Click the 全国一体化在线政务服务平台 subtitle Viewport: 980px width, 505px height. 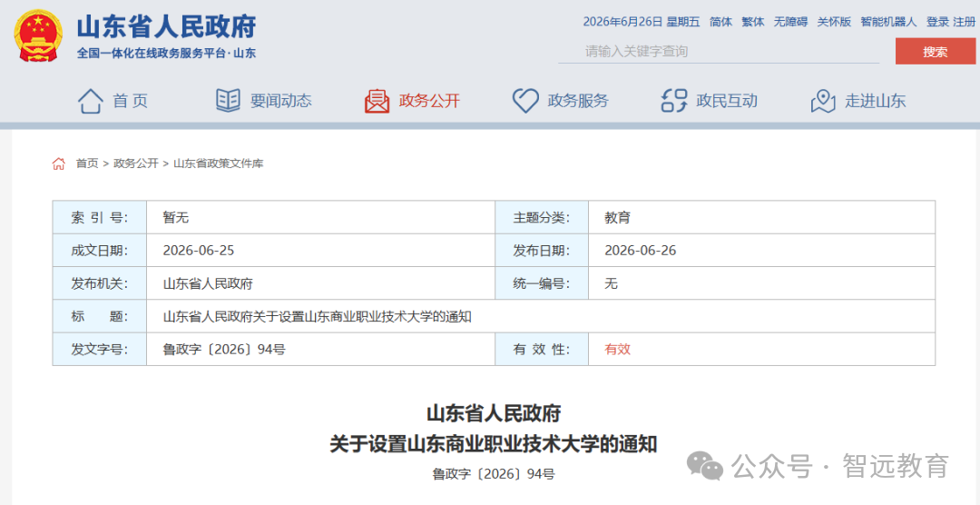click(x=166, y=54)
